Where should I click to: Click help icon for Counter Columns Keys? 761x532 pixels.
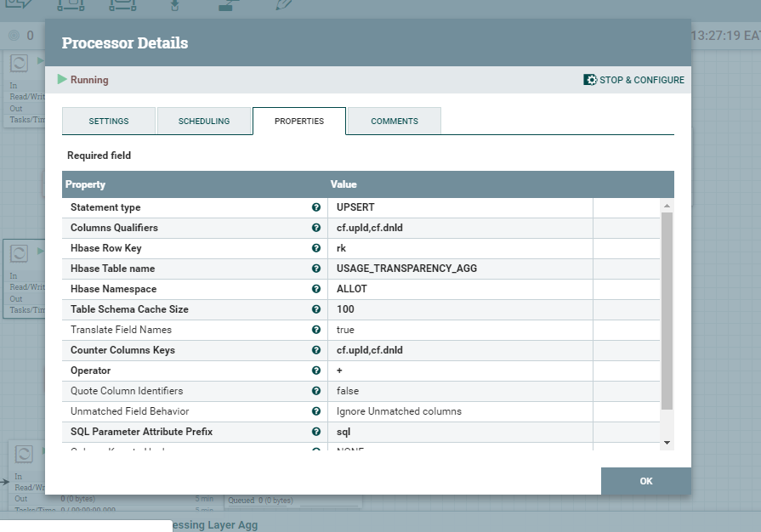pyautogui.click(x=316, y=350)
